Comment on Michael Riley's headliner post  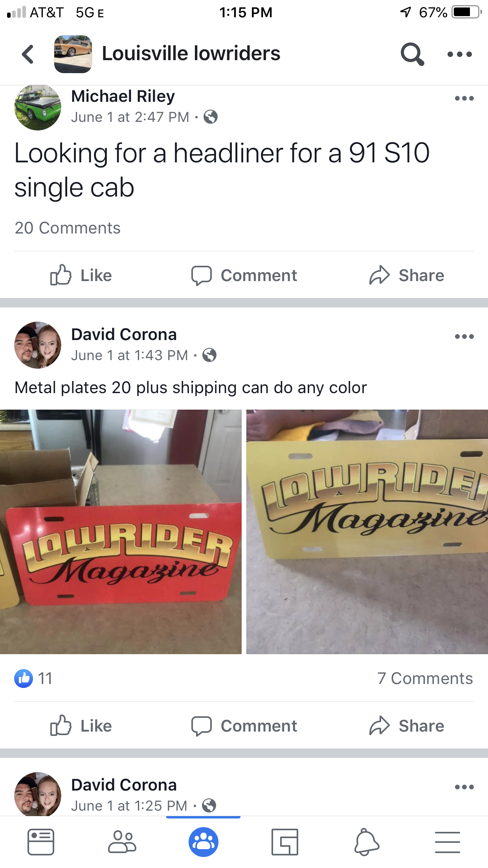tap(244, 275)
